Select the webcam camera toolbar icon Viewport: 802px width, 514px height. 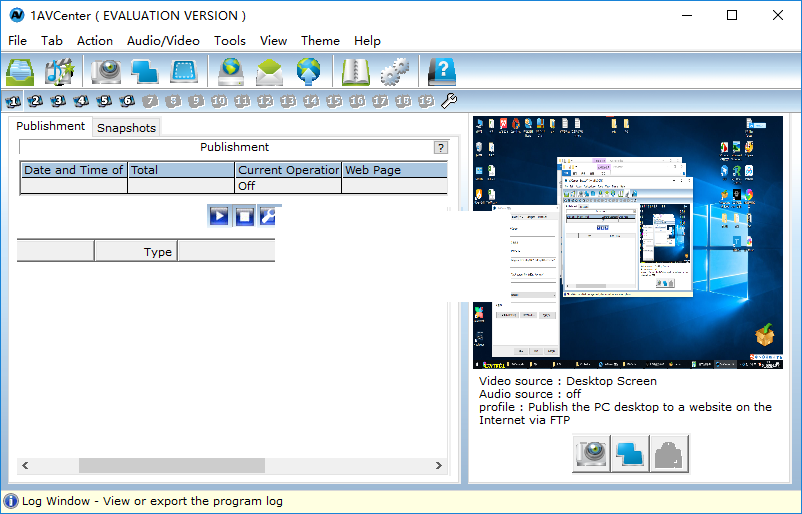106,72
